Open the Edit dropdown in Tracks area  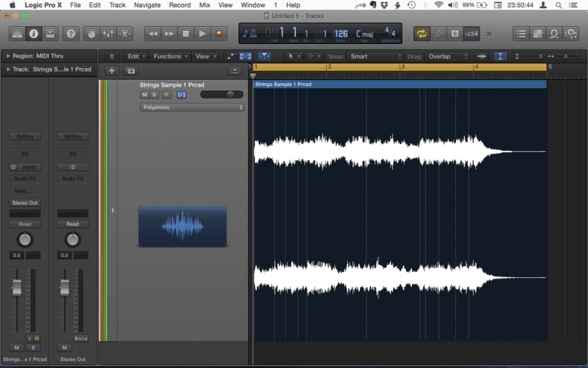[136, 56]
